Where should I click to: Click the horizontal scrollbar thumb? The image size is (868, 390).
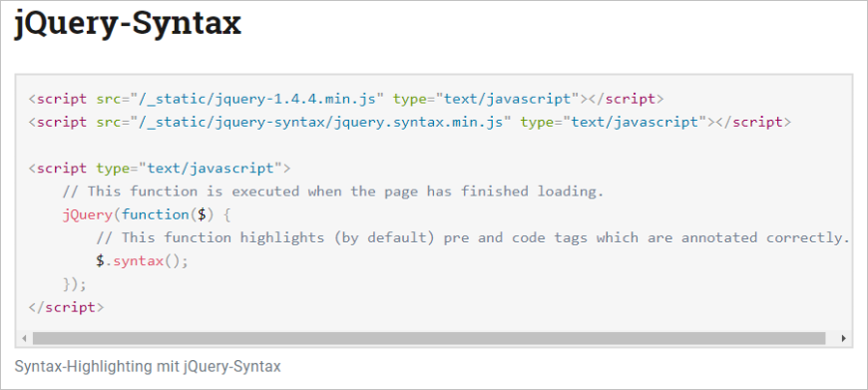click(429, 338)
